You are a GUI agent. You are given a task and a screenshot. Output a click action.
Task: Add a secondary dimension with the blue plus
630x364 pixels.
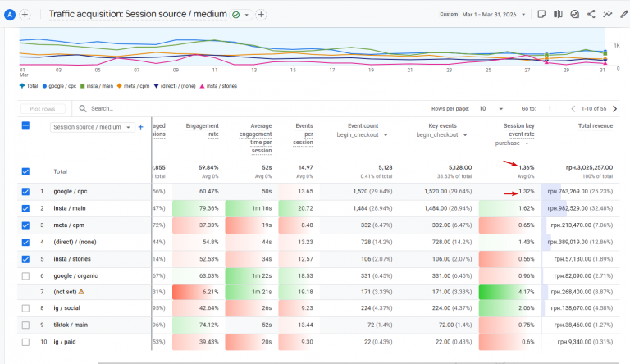click(140, 127)
